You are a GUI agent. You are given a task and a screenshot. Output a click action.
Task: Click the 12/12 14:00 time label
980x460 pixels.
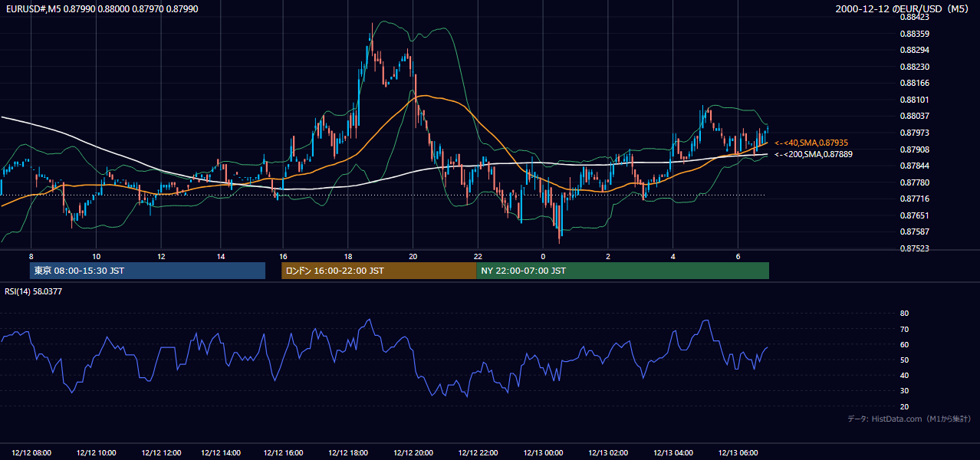tap(222, 453)
